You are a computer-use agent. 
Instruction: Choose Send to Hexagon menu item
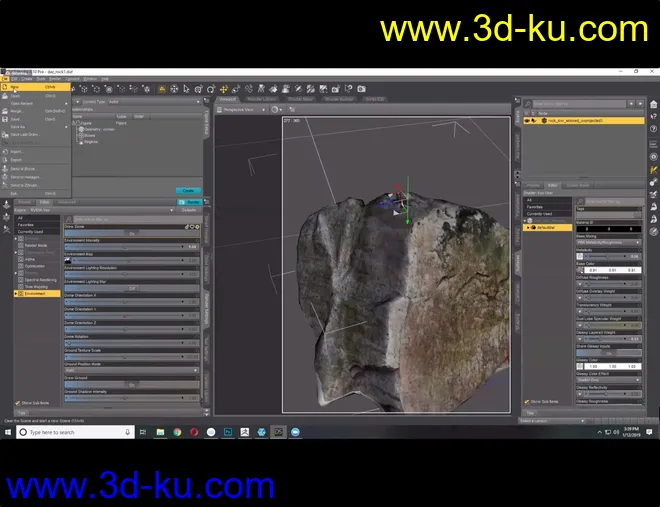pyautogui.click(x=35, y=177)
